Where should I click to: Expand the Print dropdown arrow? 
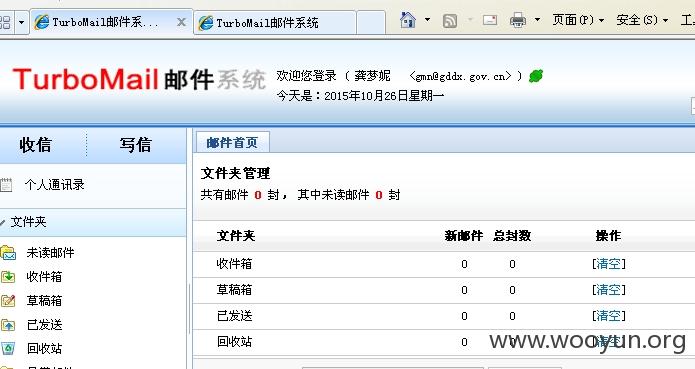tap(537, 19)
